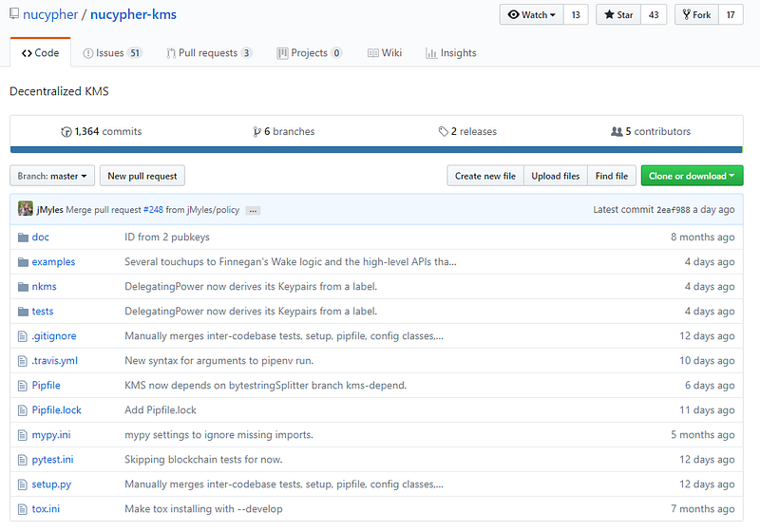
Task: Click the tests folder icon
Action: click(x=23, y=312)
